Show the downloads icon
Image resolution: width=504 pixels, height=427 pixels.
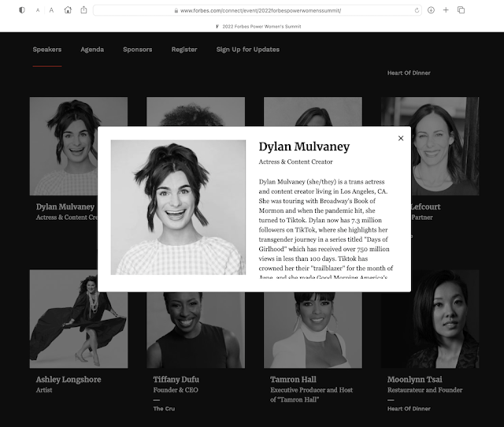pyautogui.click(x=431, y=10)
